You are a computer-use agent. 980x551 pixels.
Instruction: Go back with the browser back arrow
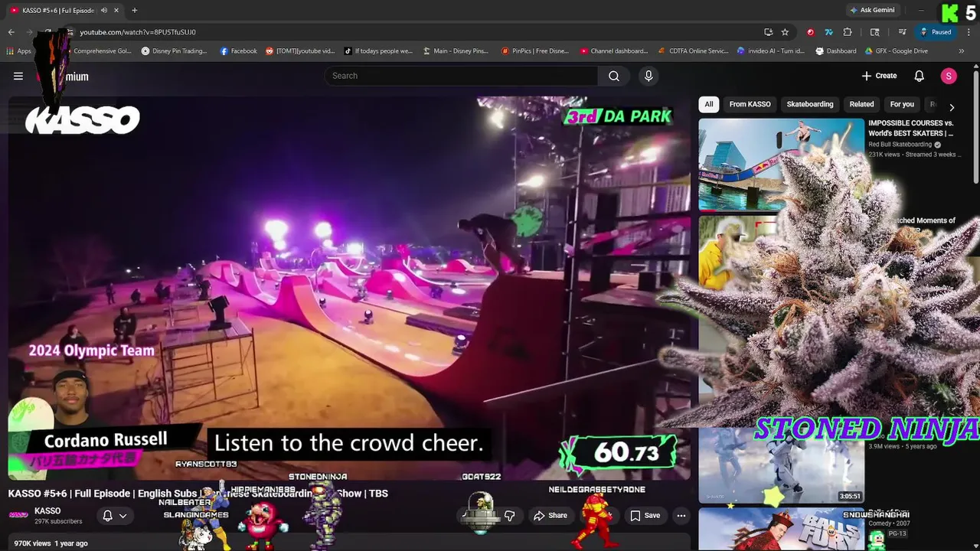coord(11,32)
